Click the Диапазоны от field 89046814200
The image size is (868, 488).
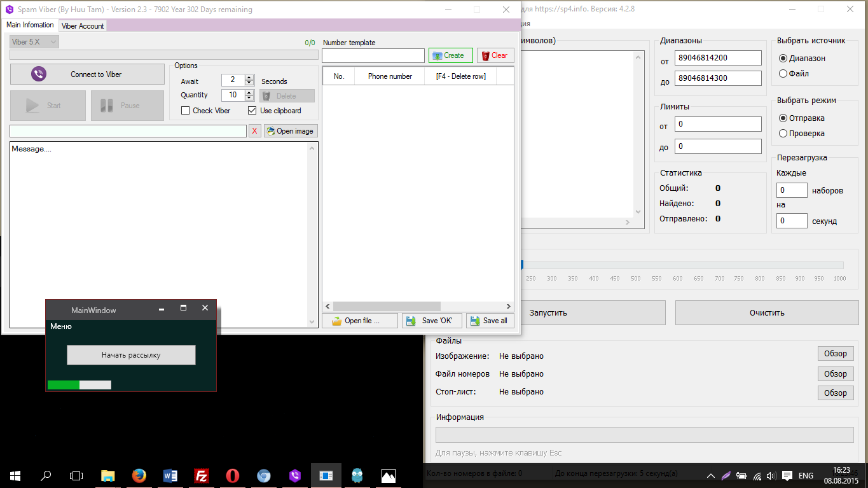(x=718, y=57)
